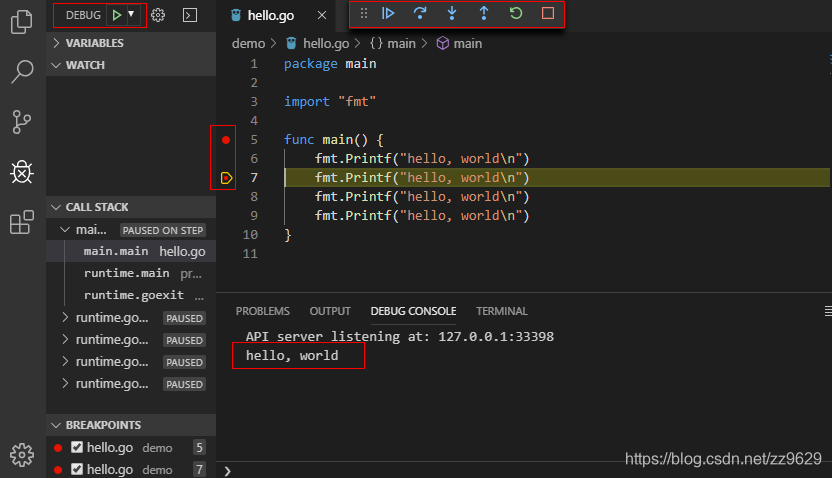Collapse the BREAKPOINTS section
The image size is (832, 478).
[x=131, y=425]
